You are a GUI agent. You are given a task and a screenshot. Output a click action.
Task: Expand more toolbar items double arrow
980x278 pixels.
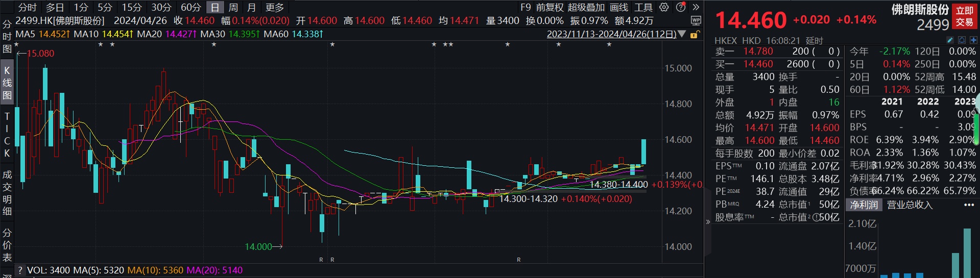coord(696,7)
